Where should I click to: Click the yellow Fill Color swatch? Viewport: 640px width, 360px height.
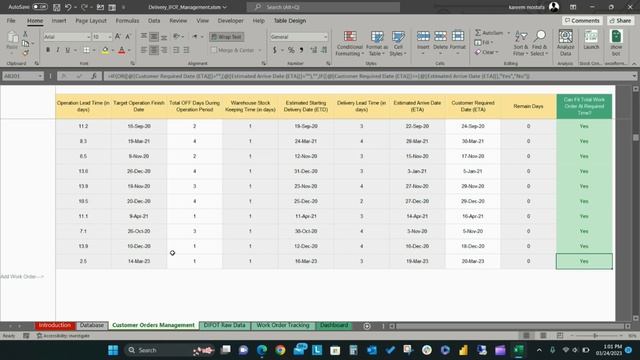point(105,50)
